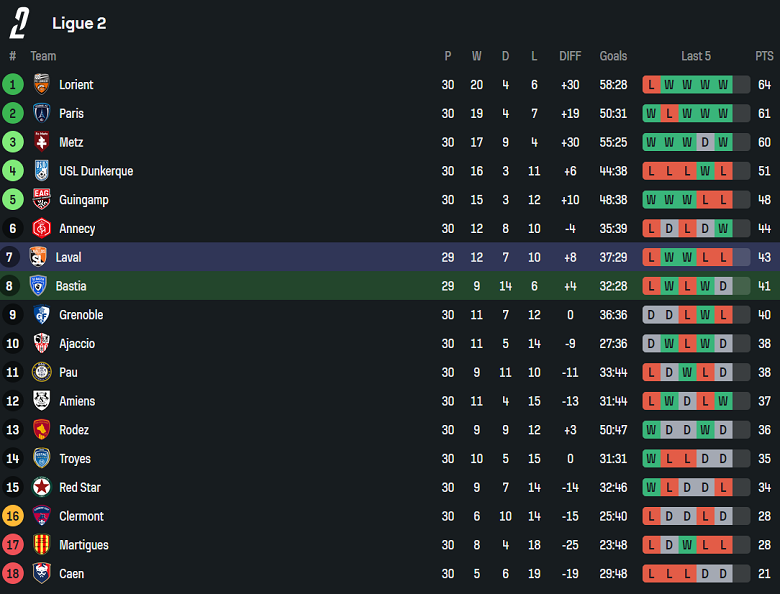Image resolution: width=780 pixels, height=594 pixels.
Task: Click the Paris club crest icon
Action: pyautogui.click(x=41, y=114)
